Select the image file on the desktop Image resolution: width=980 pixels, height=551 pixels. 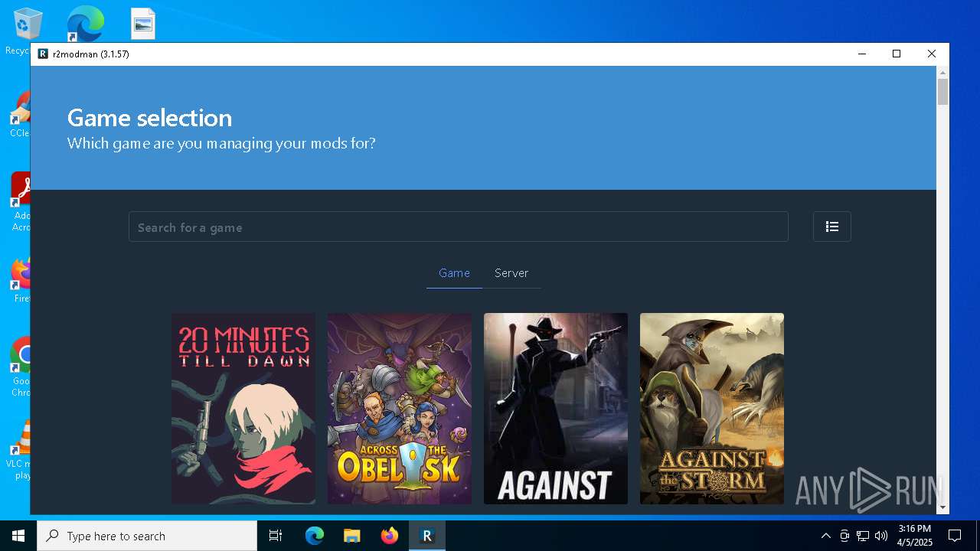point(143,24)
